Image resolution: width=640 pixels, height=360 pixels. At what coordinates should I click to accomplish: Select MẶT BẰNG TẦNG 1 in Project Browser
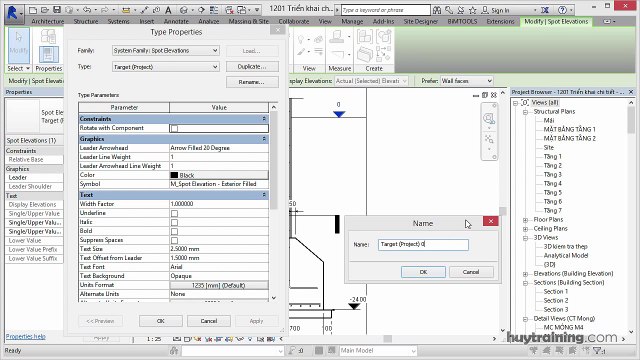(569, 129)
